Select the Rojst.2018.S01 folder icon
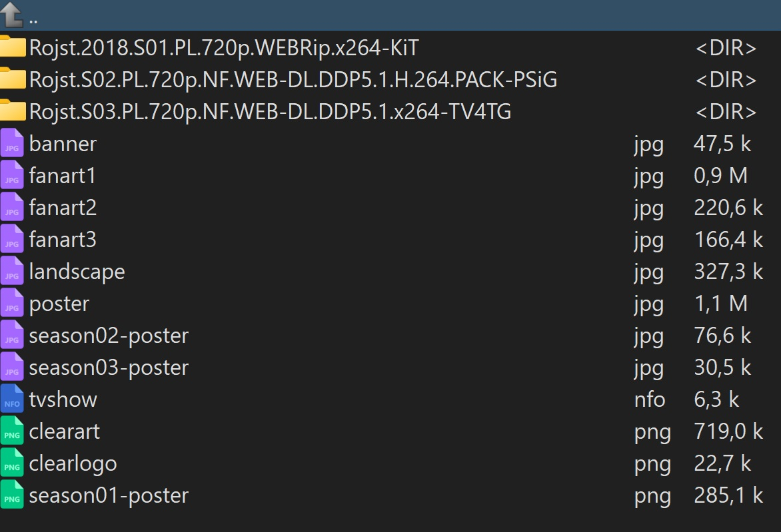Screen dimensions: 781x532 pos(13,48)
